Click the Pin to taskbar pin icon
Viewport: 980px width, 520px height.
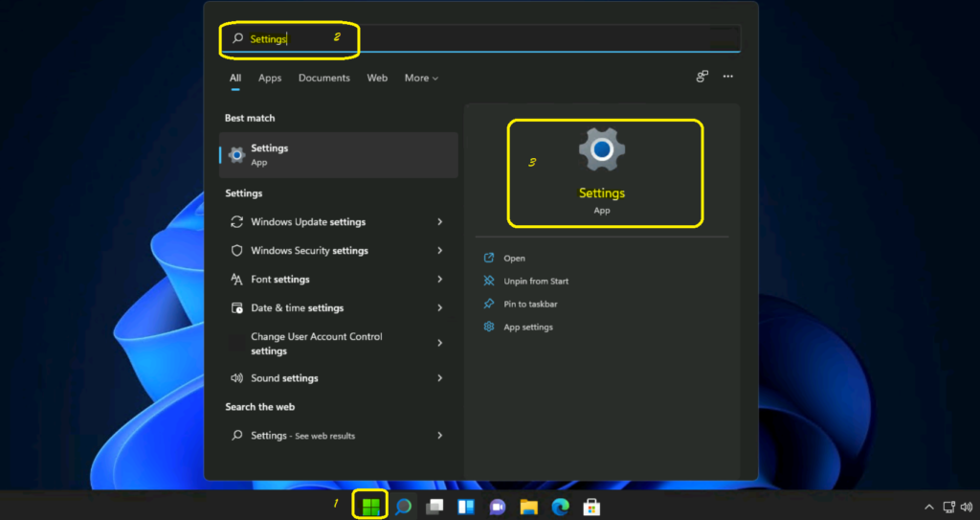pyautogui.click(x=489, y=305)
